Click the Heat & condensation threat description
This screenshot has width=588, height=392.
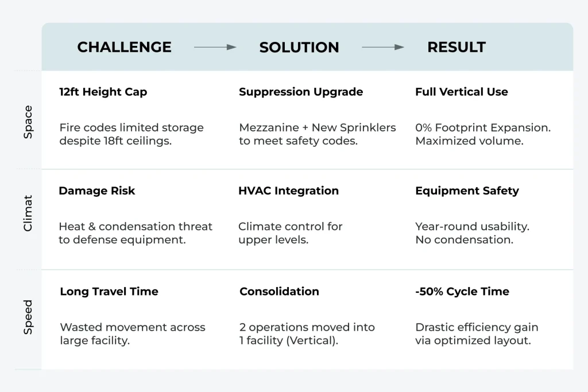(x=136, y=233)
